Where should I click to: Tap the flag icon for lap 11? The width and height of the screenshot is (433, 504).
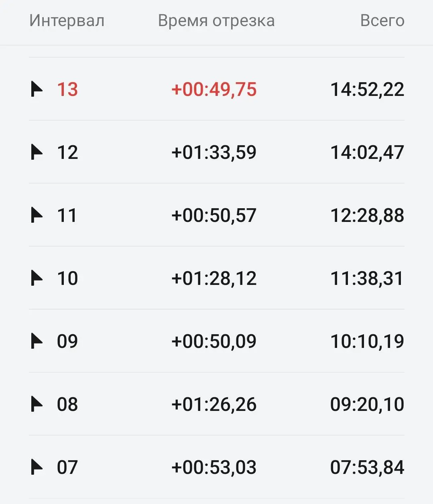(37, 215)
